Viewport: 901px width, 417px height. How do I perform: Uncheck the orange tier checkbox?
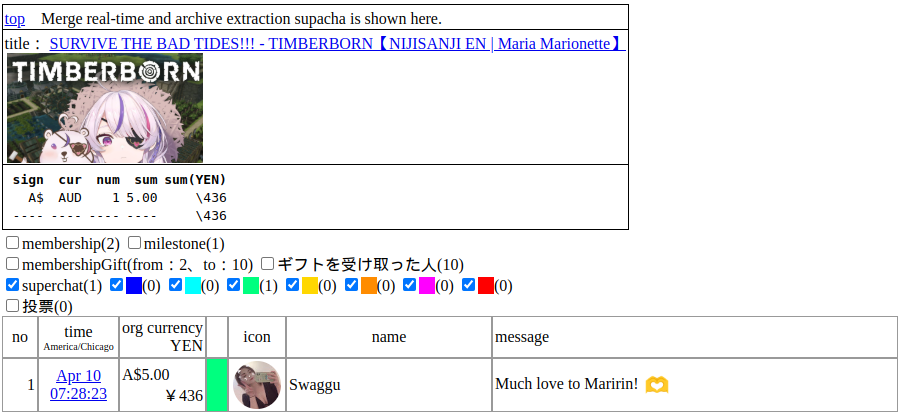click(352, 284)
